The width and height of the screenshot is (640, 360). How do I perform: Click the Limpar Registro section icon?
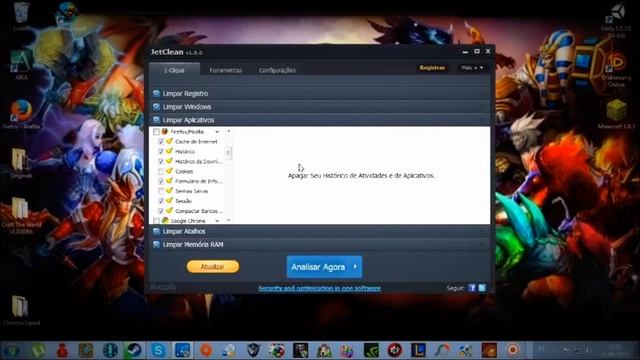156,93
